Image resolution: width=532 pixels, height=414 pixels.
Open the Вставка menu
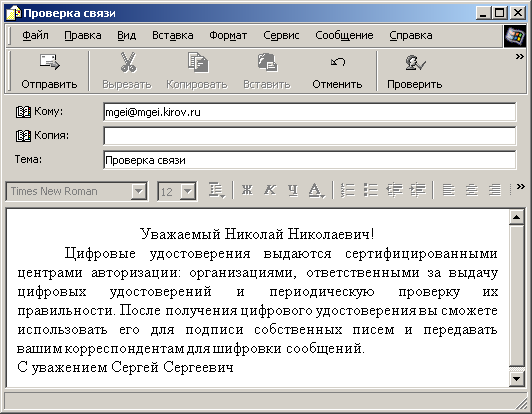coord(173,35)
